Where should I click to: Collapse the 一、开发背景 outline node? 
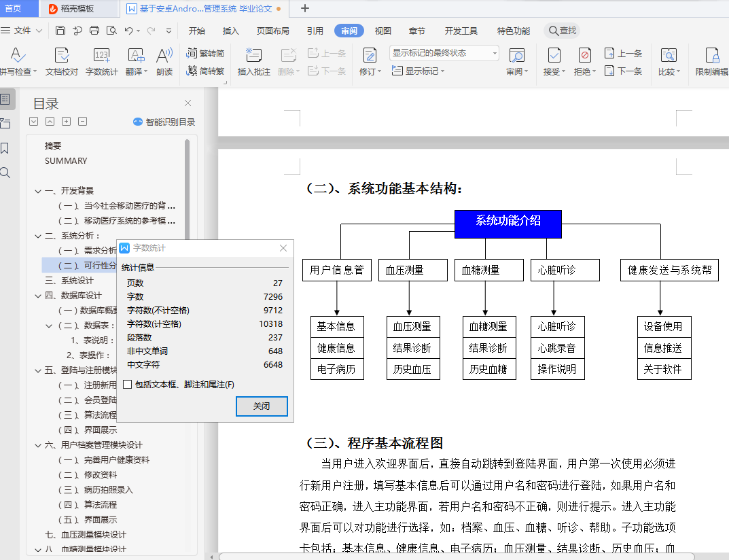(38, 191)
